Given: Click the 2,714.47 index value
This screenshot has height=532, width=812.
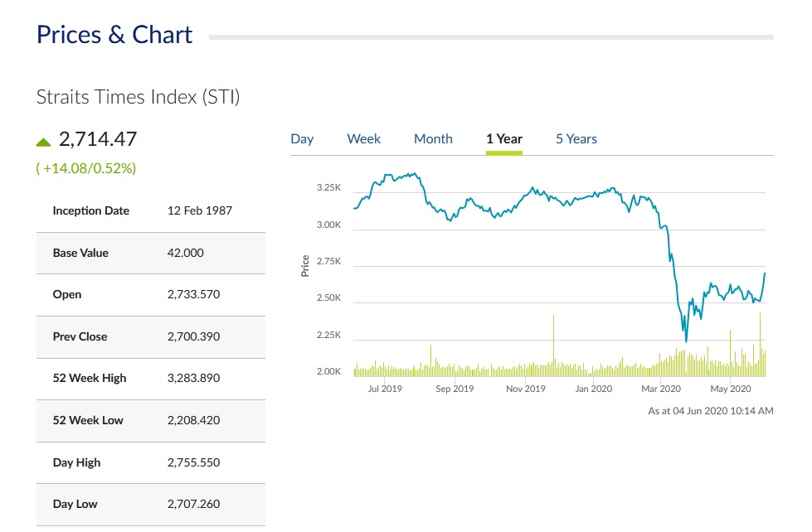Looking at the screenshot, I should pyautogui.click(x=98, y=139).
